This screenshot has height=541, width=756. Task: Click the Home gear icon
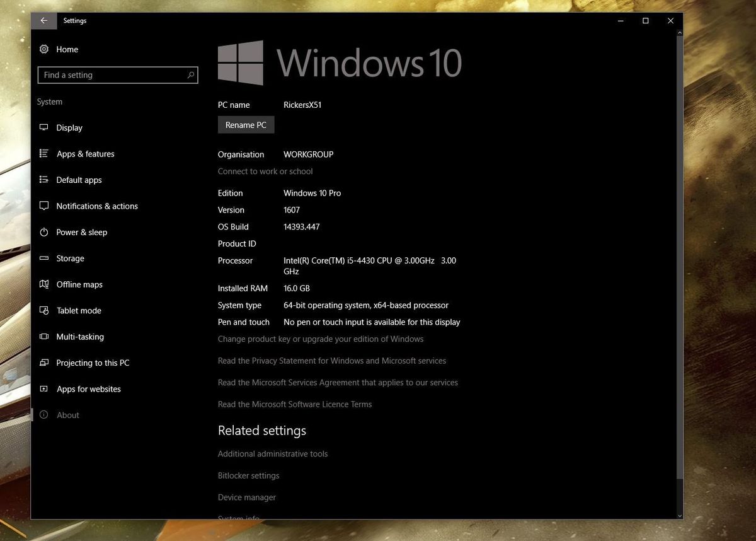tap(44, 49)
